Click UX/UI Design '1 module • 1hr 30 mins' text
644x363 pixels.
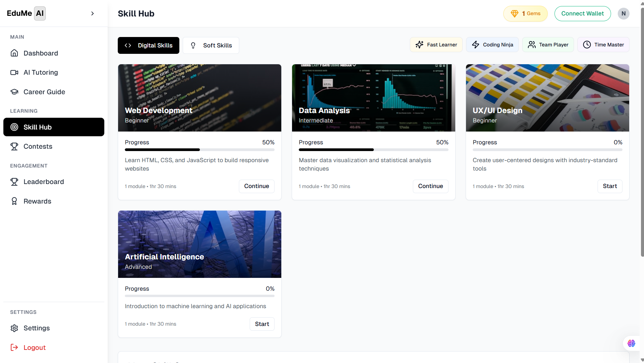pos(498,186)
